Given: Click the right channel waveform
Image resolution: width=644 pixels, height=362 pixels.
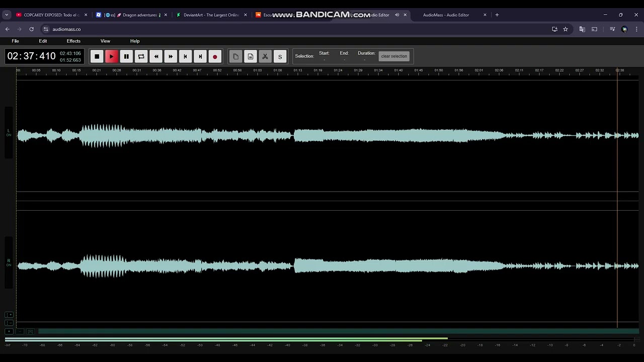Looking at the screenshot, I should [328, 265].
